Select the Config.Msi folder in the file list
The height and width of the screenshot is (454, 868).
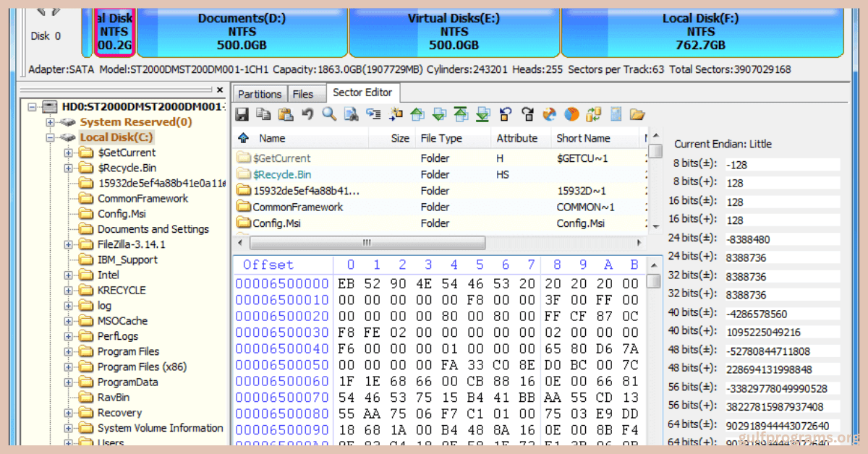(283, 223)
